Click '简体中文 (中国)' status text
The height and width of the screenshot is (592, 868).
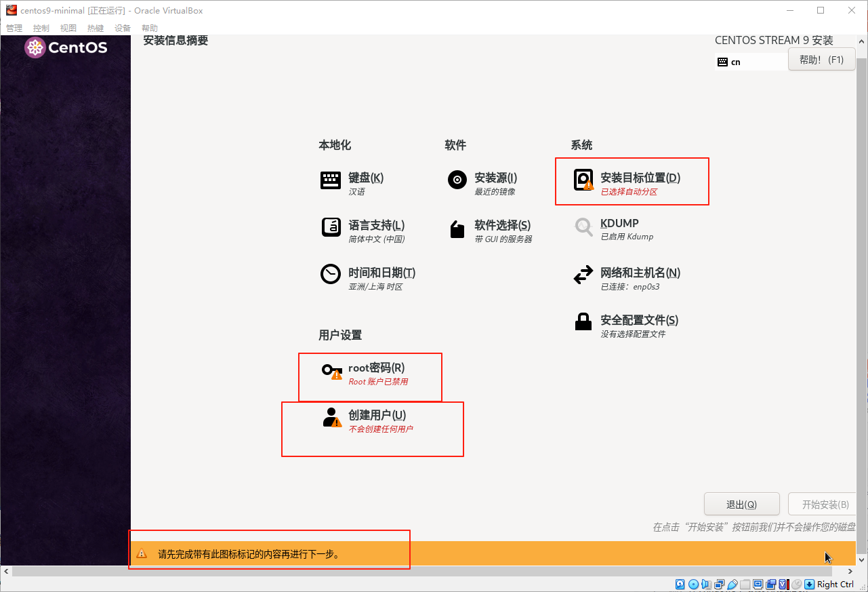click(x=377, y=239)
